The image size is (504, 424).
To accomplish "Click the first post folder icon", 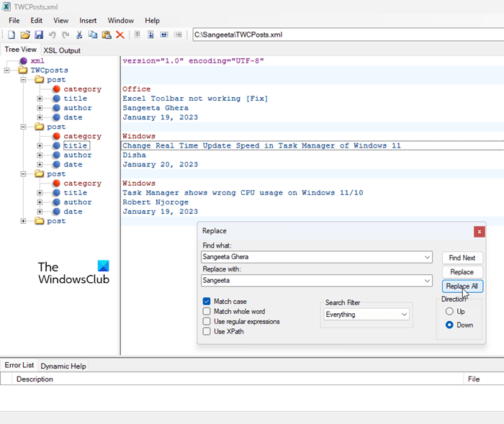I will pos(39,79).
